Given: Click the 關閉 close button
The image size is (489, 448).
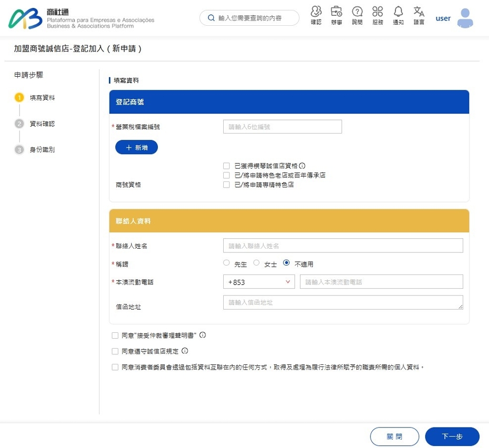Looking at the screenshot, I should pos(394,436).
